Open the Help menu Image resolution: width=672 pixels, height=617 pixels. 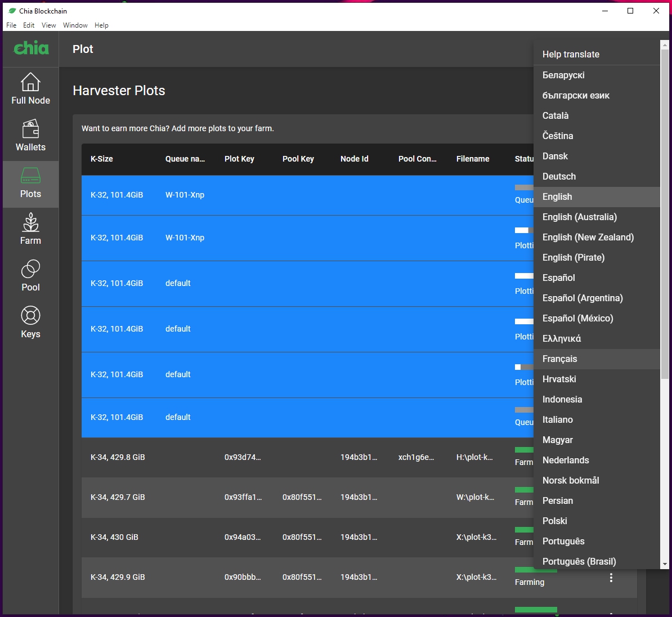point(101,25)
